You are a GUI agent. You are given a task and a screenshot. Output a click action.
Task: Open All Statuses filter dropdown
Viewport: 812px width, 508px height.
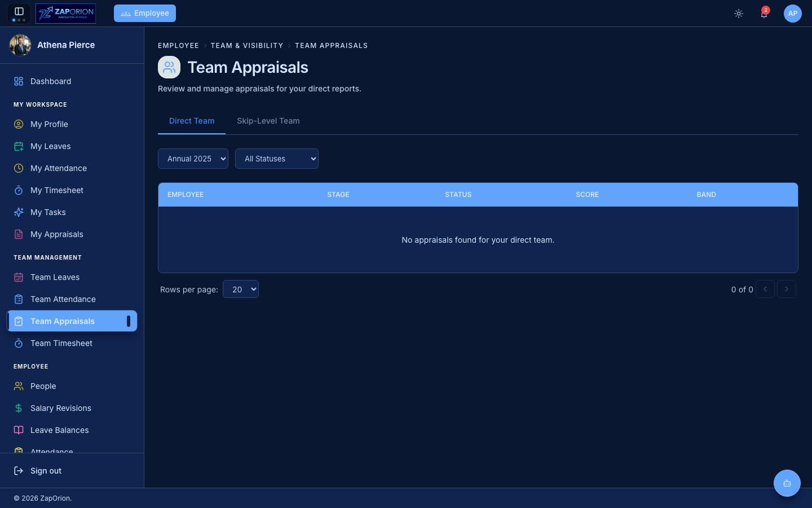pos(277,159)
